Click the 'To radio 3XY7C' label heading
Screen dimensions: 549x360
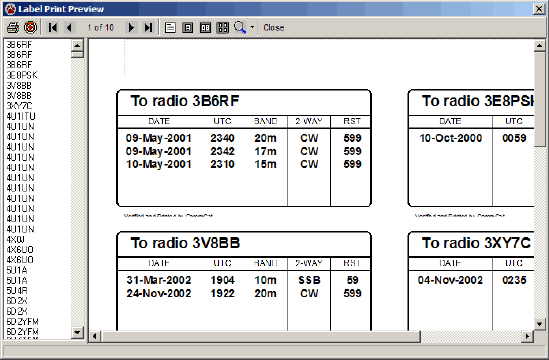pos(476,243)
